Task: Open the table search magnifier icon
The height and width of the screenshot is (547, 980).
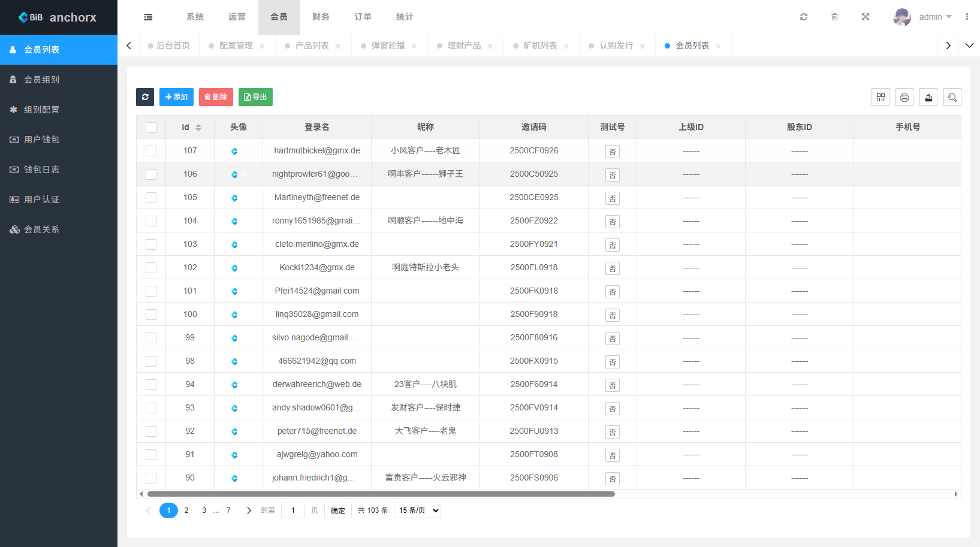Action: 952,97
